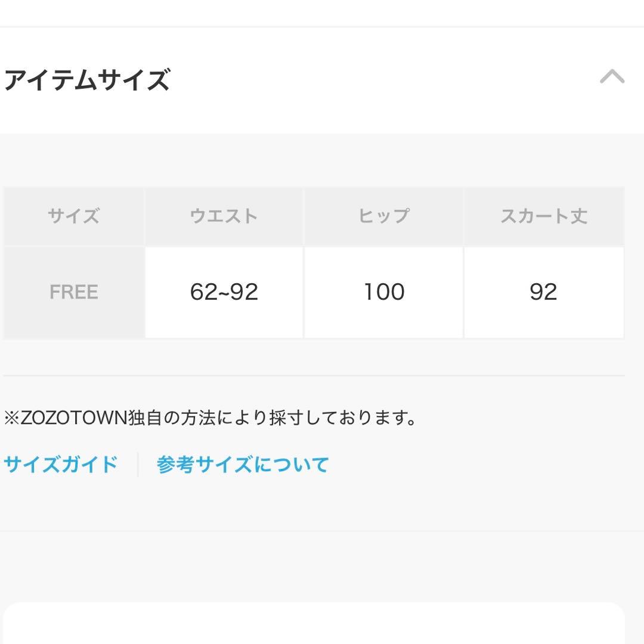Click the gray area above the size table
Image resolution: width=644 pixels, height=644 pixels.
(322, 160)
